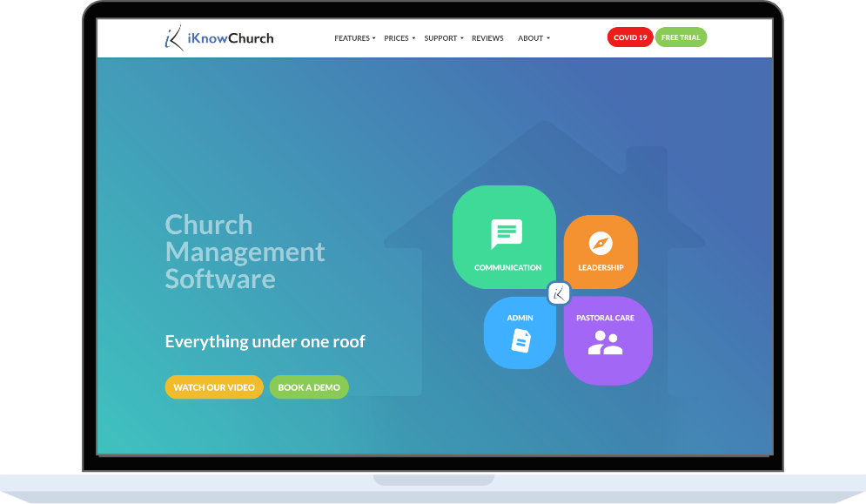Click the red COVID 19 button
The height and width of the screenshot is (504, 866).
[630, 37]
